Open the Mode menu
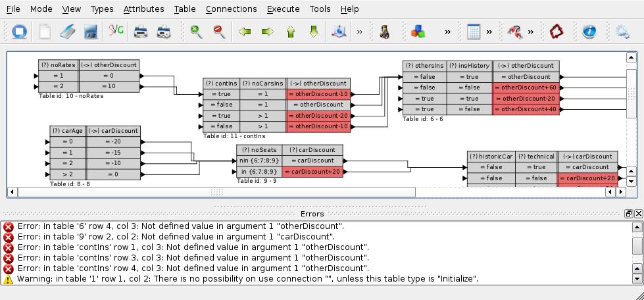 click(x=41, y=9)
